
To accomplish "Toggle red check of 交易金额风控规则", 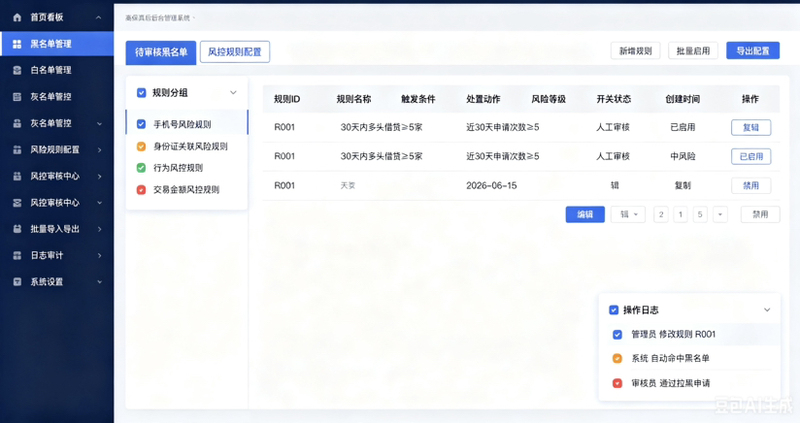I will [141, 190].
